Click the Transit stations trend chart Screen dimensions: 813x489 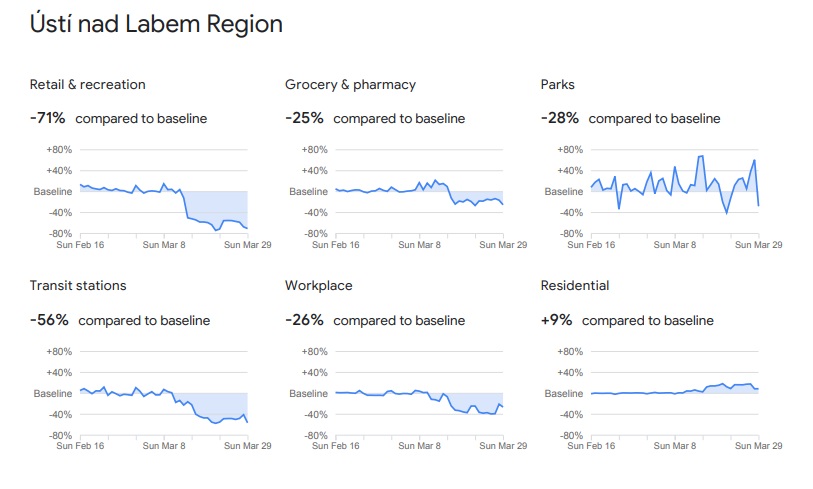pos(163,393)
